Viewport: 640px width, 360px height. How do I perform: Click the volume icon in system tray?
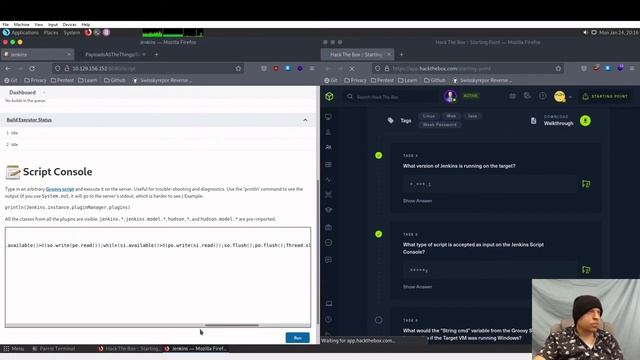pos(585,32)
